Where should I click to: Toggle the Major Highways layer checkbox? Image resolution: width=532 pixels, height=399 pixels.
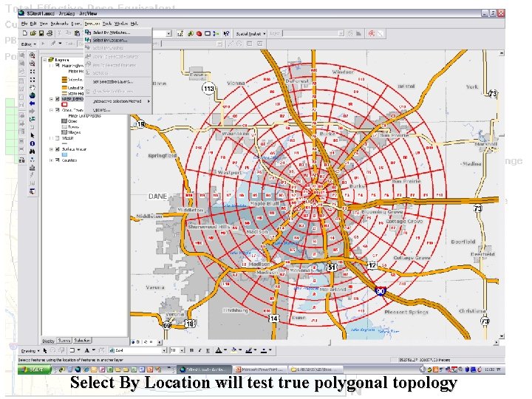[58, 65]
